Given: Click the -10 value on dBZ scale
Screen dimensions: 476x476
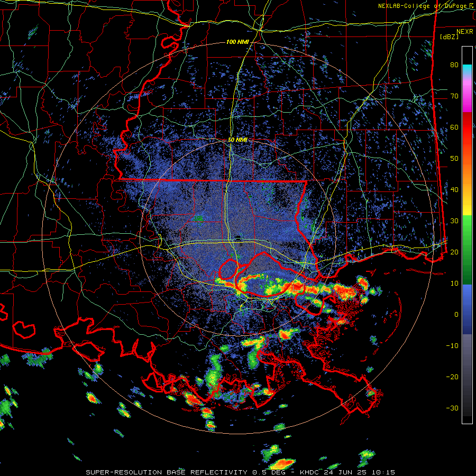Looking at the screenshot, I should point(452,345).
